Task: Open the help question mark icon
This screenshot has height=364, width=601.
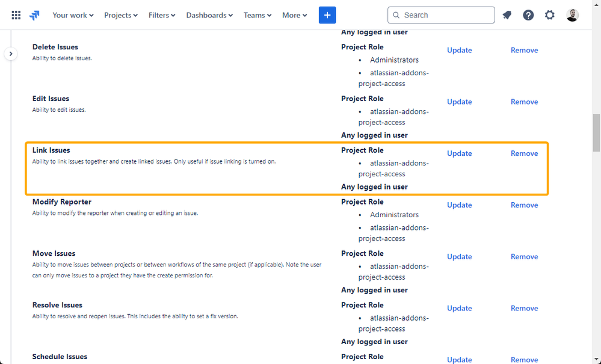Action: click(x=528, y=15)
